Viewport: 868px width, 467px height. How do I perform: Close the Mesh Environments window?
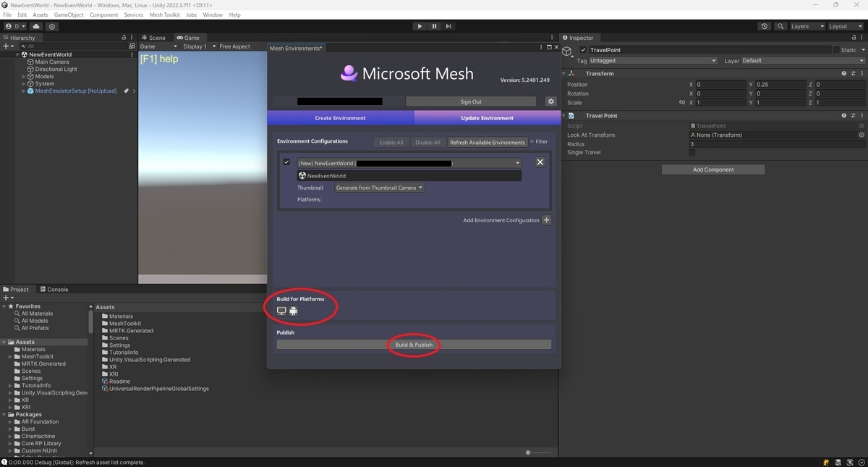coord(556,48)
